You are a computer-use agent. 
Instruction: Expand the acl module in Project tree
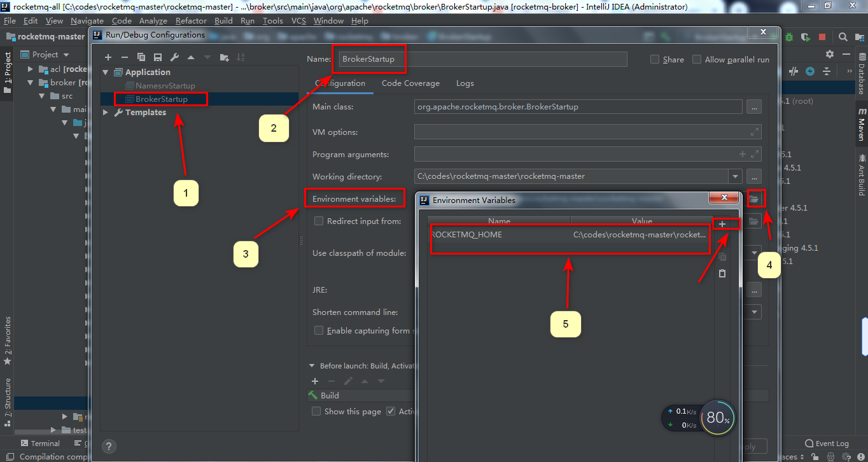point(30,69)
